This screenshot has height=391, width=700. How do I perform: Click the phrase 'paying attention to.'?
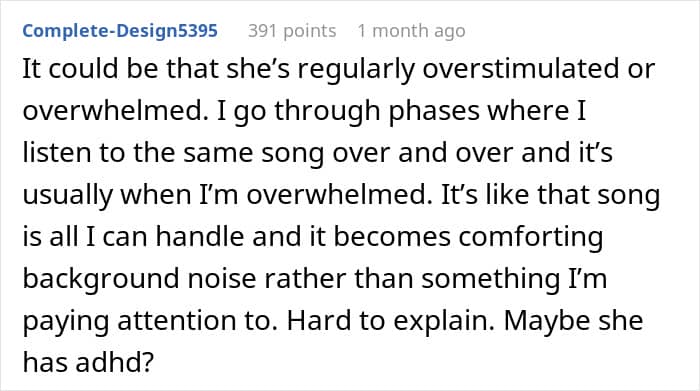pyautogui.click(x=150, y=321)
